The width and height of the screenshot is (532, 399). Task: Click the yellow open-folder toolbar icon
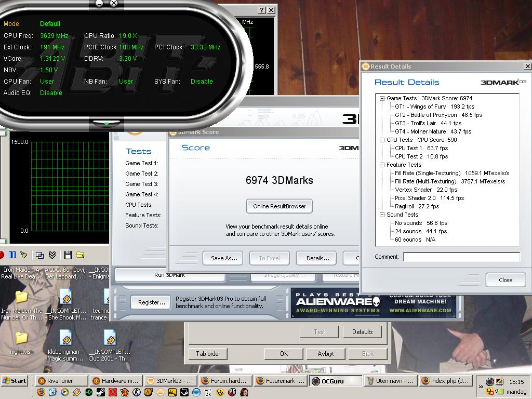[80, 255]
